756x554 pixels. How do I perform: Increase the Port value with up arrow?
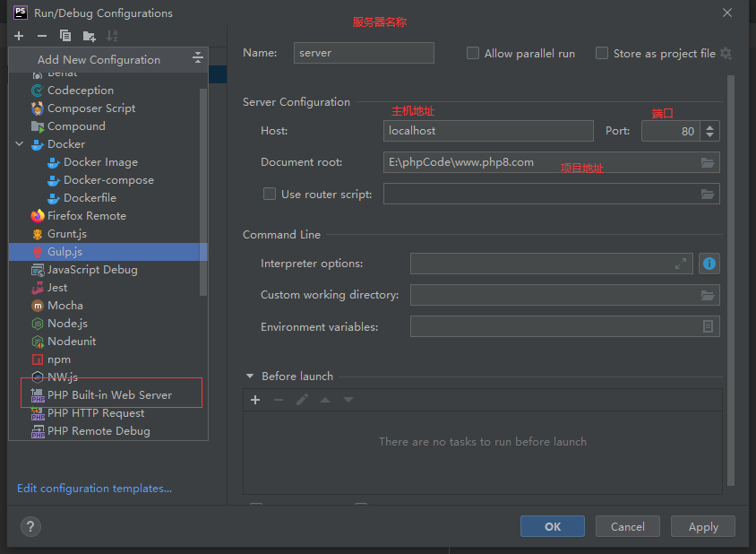click(709, 127)
